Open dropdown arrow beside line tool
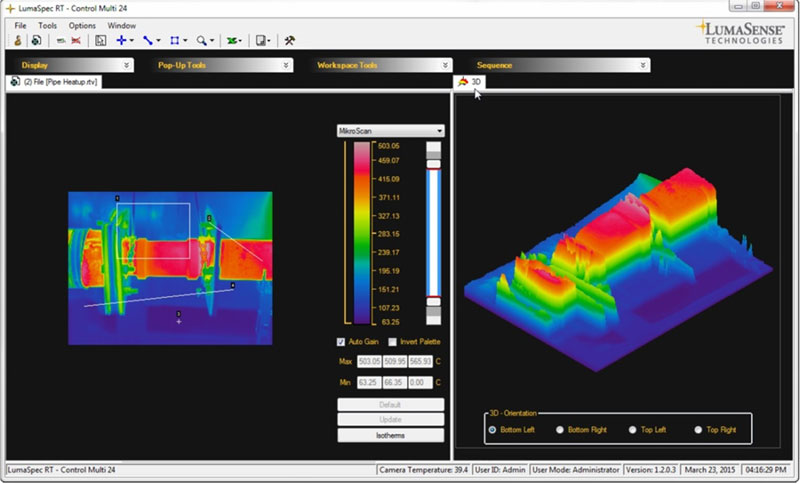The height and width of the screenshot is (484, 800). [x=158, y=41]
